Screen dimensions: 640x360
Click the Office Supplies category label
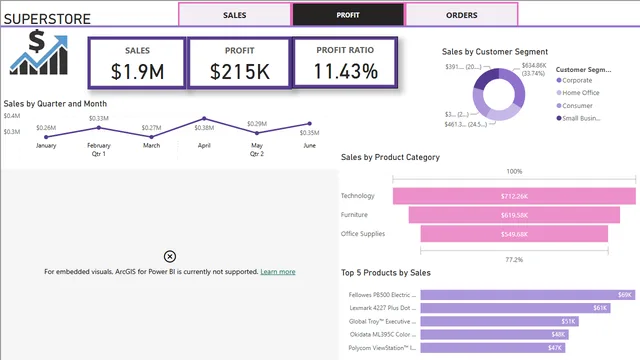[363, 234]
